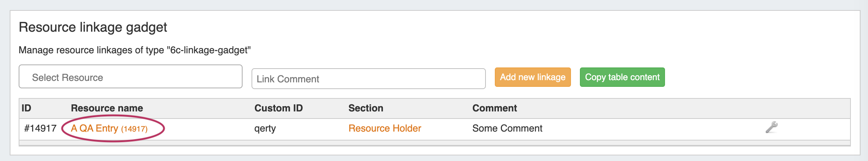Click the empty header cell above the wrench
868x161 pixels.
(771, 108)
